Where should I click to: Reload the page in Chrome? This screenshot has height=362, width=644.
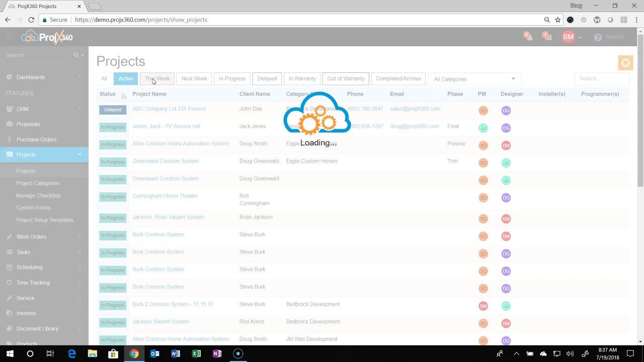tap(31, 20)
